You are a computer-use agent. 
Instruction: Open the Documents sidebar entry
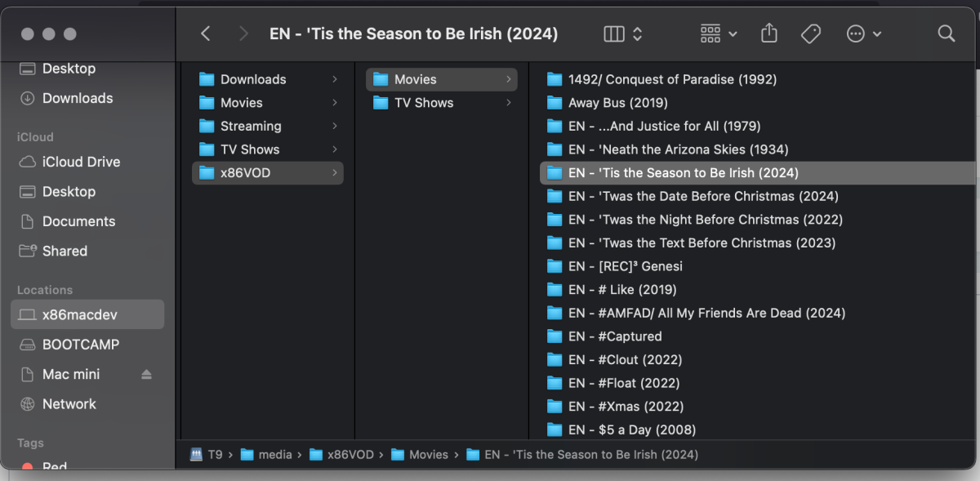tap(80, 221)
